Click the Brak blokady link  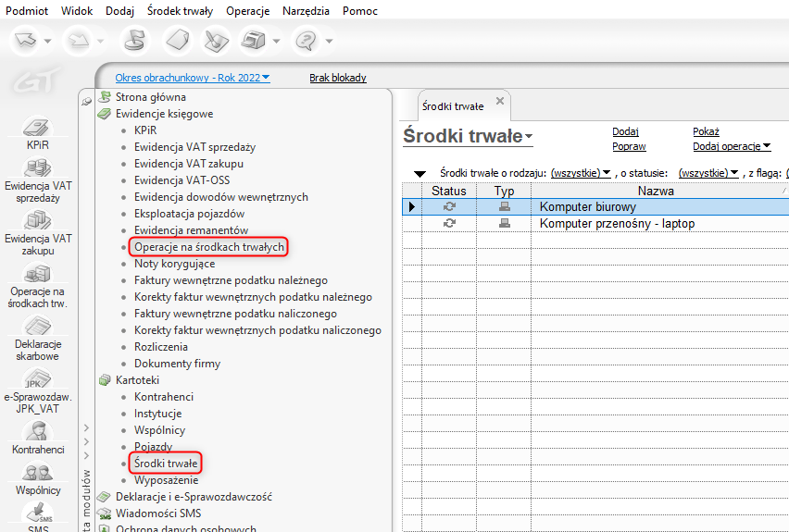click(337, 78)
